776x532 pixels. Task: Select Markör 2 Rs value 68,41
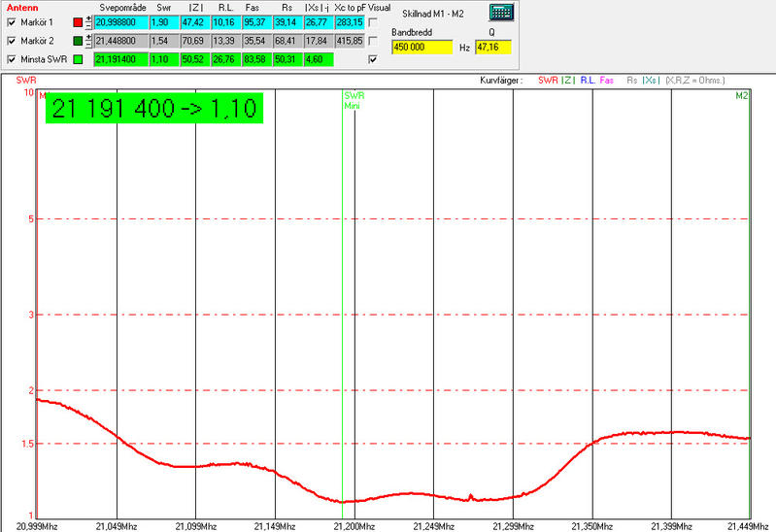[x=287, y=41]
